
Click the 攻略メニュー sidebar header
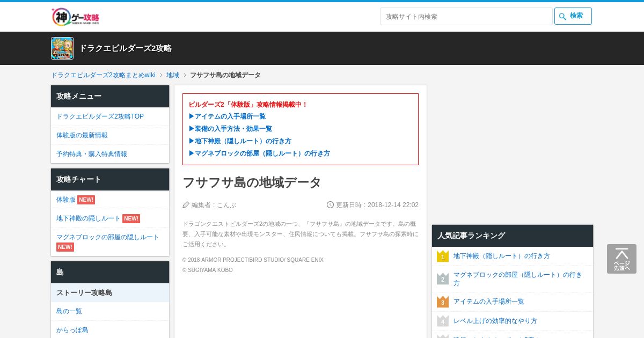click(110, 97)
